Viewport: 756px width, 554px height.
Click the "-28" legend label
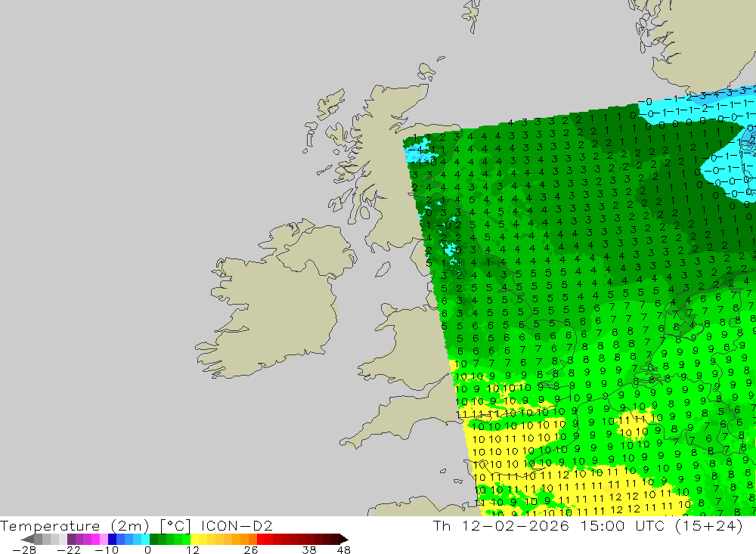pyautogui.click(x=24, y=550)
